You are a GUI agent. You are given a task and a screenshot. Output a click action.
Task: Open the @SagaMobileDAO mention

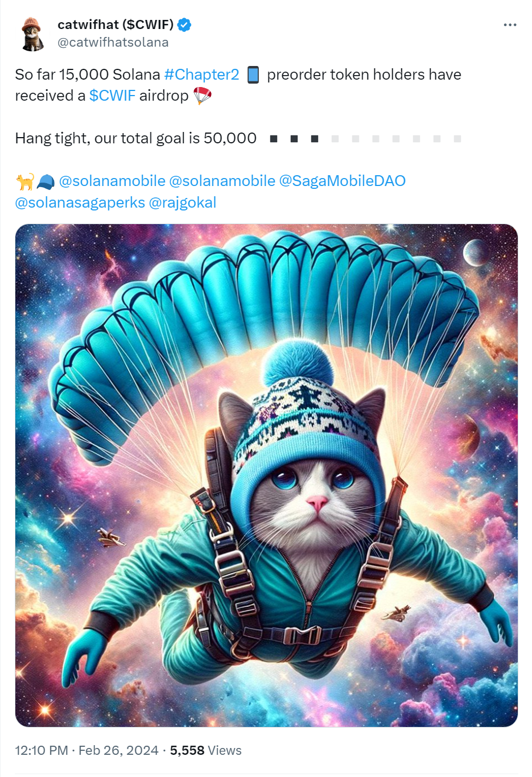(x=342, y=181)
